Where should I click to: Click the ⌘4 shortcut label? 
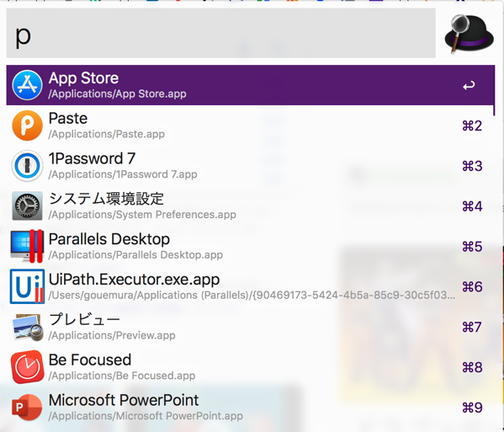point(472,206)
